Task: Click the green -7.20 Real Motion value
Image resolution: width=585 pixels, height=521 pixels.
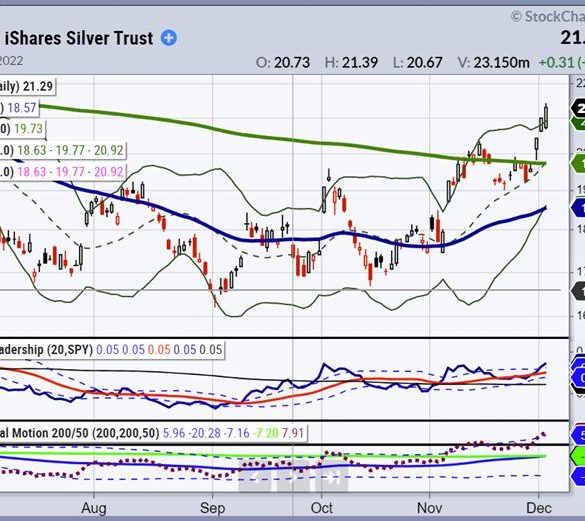Action: (x=266, y=433)
